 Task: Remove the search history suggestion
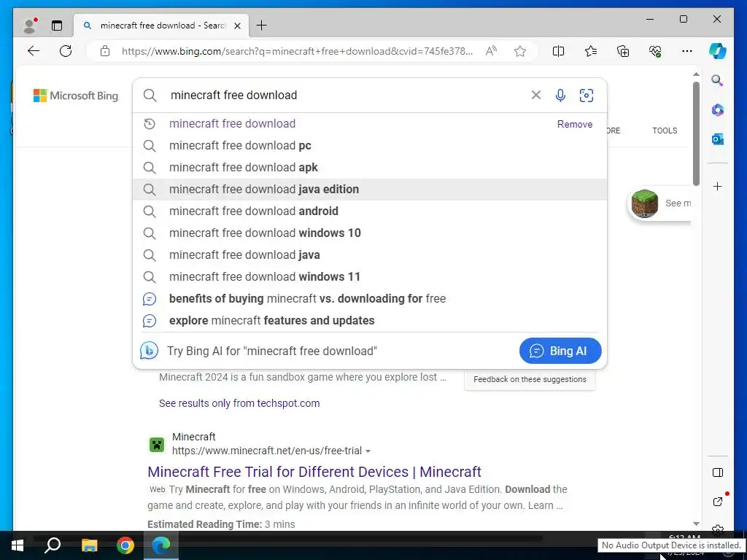tap(575, 124)
